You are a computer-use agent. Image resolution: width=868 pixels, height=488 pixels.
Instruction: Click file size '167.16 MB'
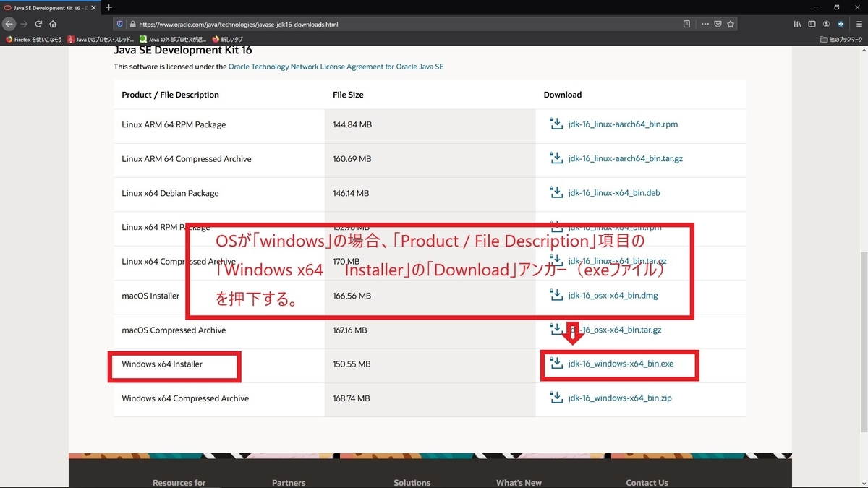tap(350, 330)
